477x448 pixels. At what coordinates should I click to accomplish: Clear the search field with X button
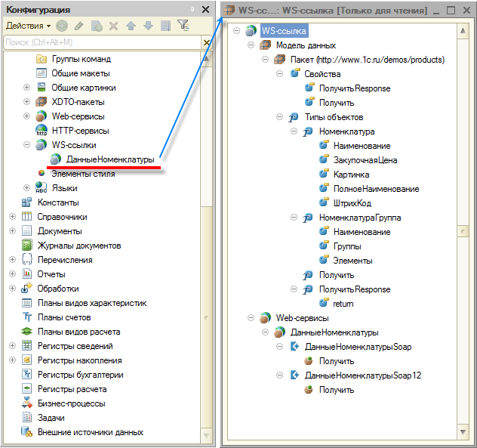point(207,42)
